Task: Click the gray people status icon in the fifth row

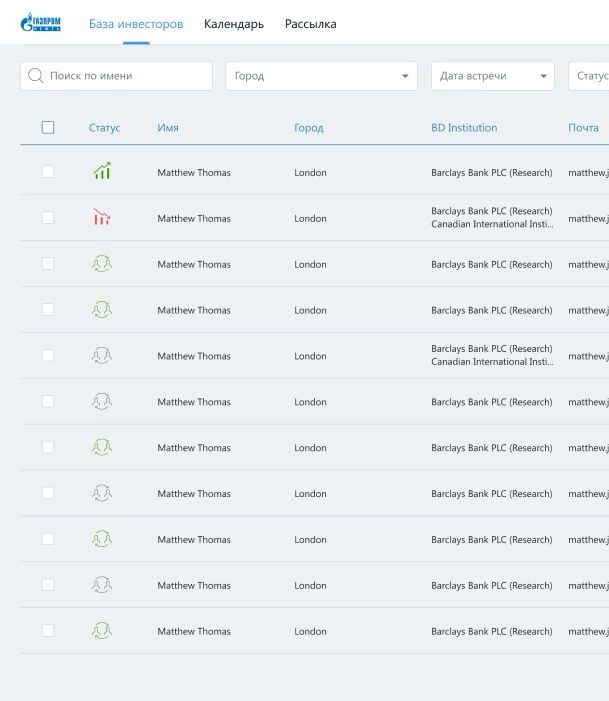Action: [x=102, y=356]
